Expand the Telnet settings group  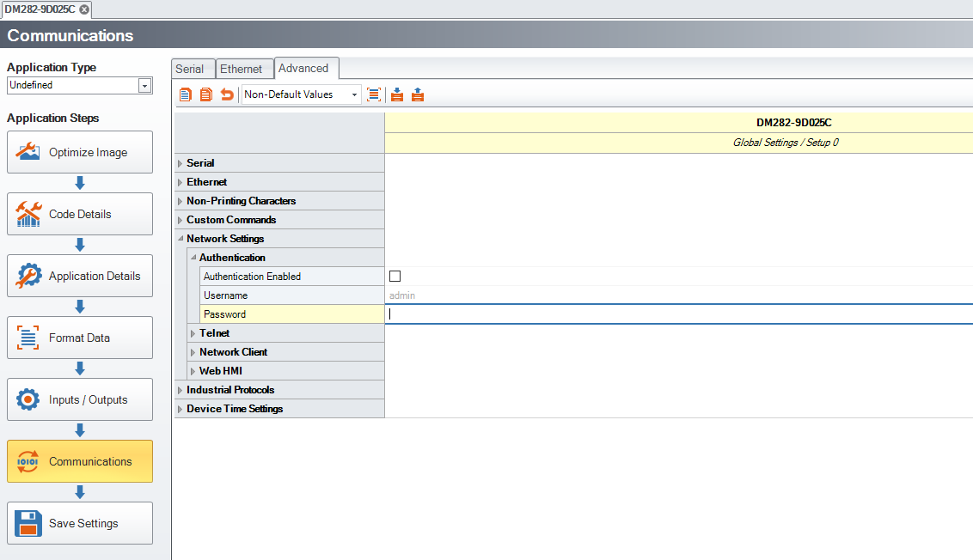(193, 333)
